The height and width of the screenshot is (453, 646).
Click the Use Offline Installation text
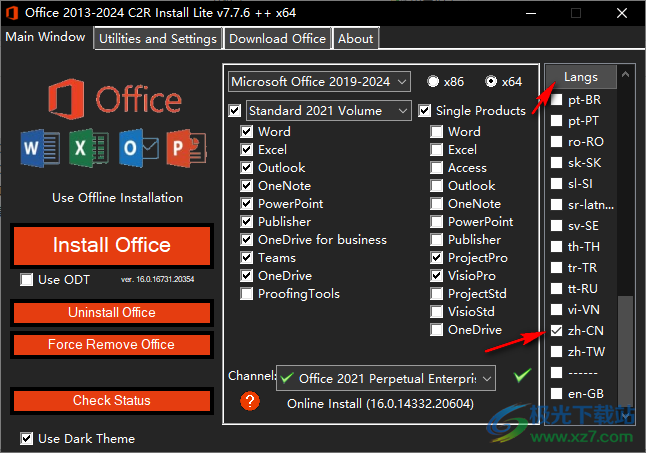(x=117, y=198)
